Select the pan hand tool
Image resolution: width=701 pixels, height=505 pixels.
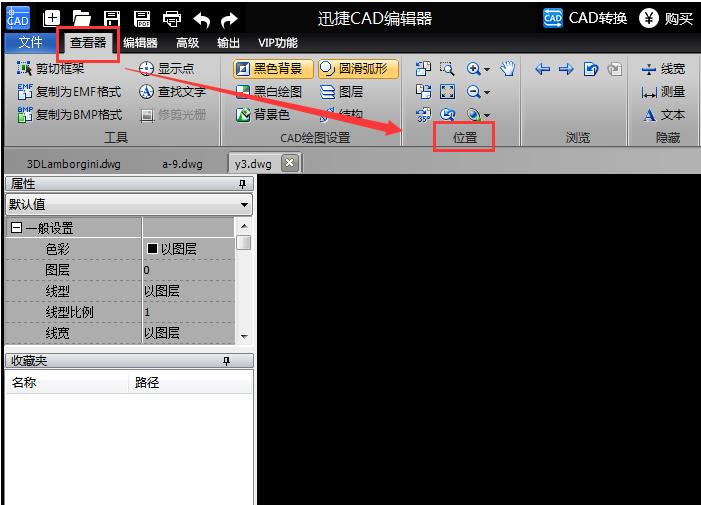point(508,68)
